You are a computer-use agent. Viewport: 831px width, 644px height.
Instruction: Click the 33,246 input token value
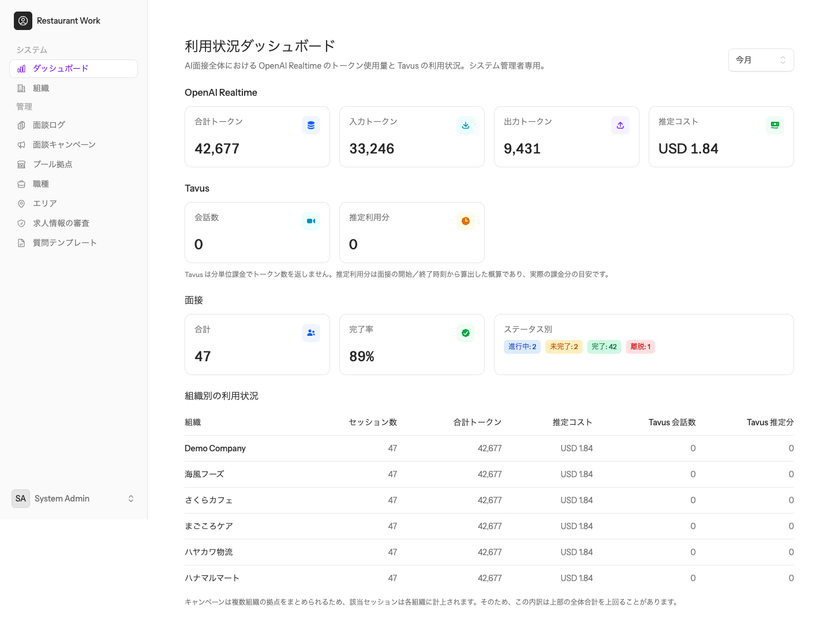pyautogui.click(x=372, y=149)
